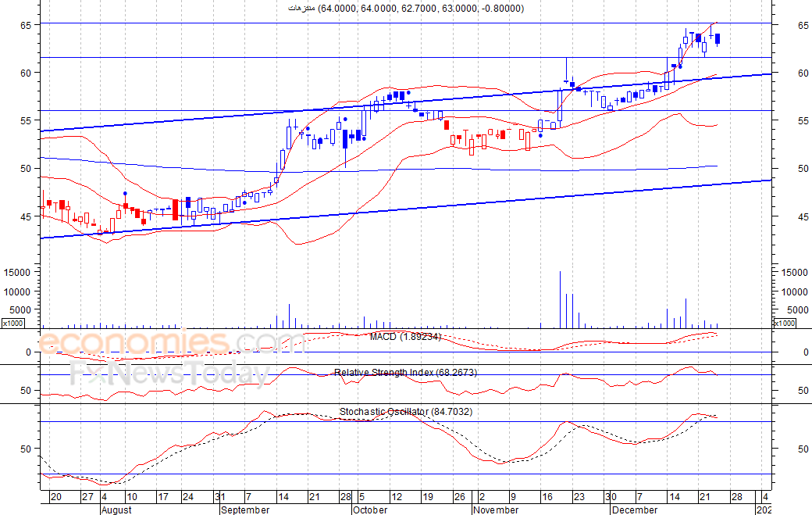
Task: Click date tick 28 in late December
Action: tap(736, 497)
